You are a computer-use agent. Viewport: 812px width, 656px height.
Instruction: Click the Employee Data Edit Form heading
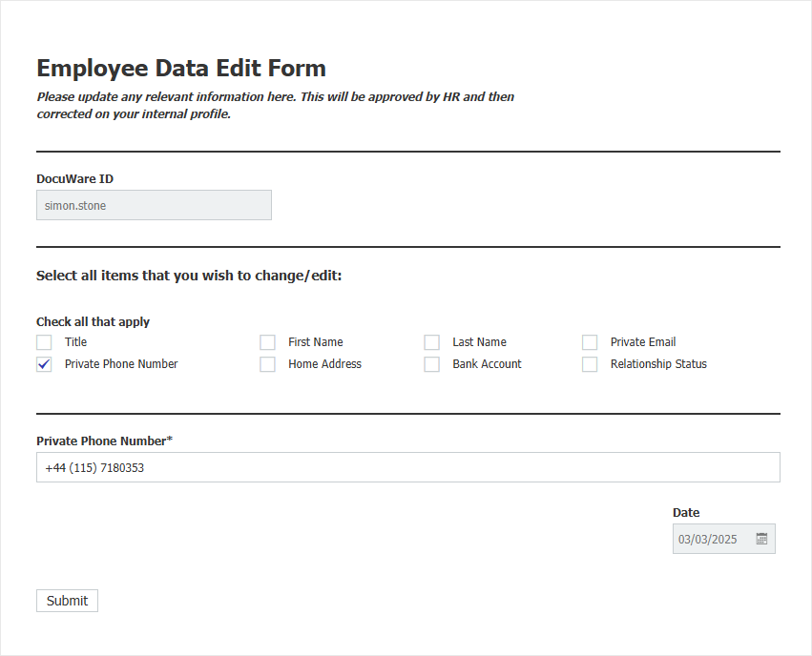pyautogui.click(x=180, y=68)
